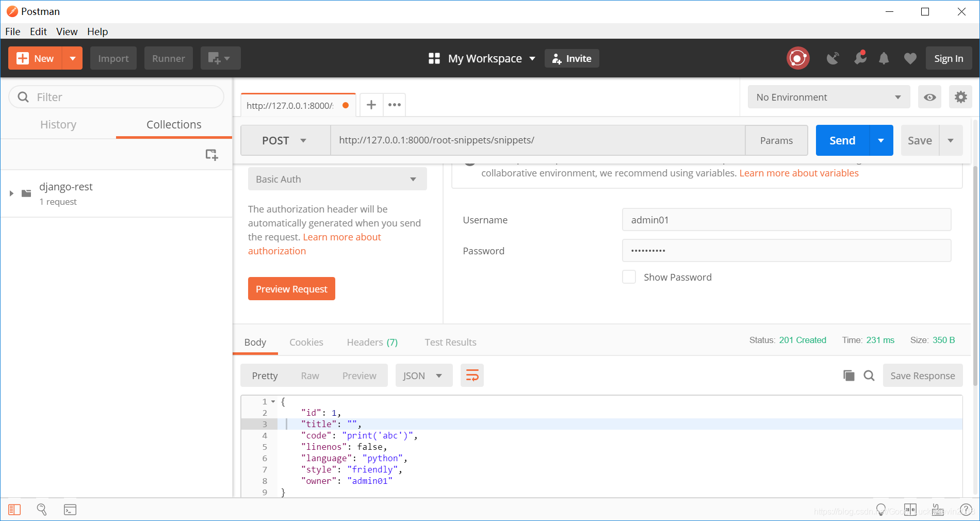Viewport: 980px width, 521px height.
Task: Open Learn more about variables link
Action: (x=799, y=173)
